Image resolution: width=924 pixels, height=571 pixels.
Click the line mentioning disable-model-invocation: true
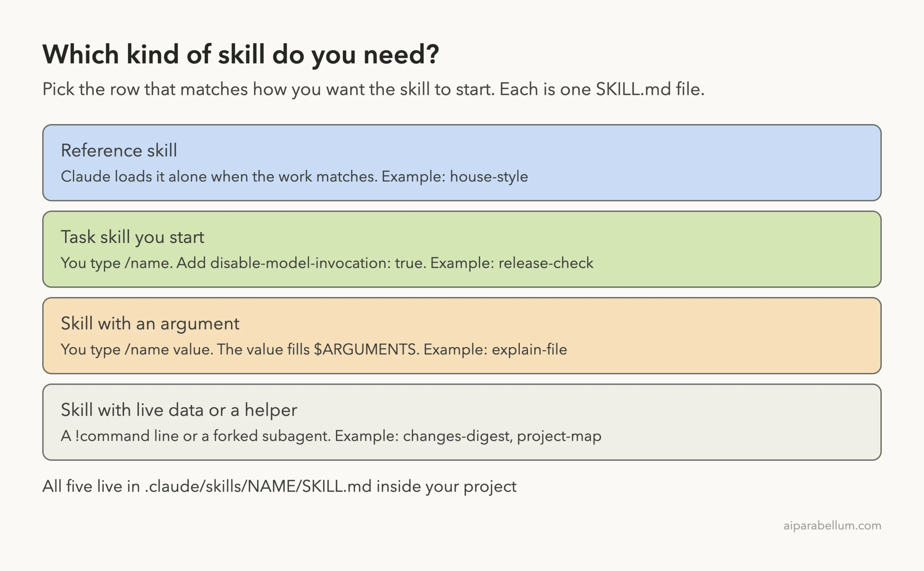pyautogui.click(x=327, y=263)
